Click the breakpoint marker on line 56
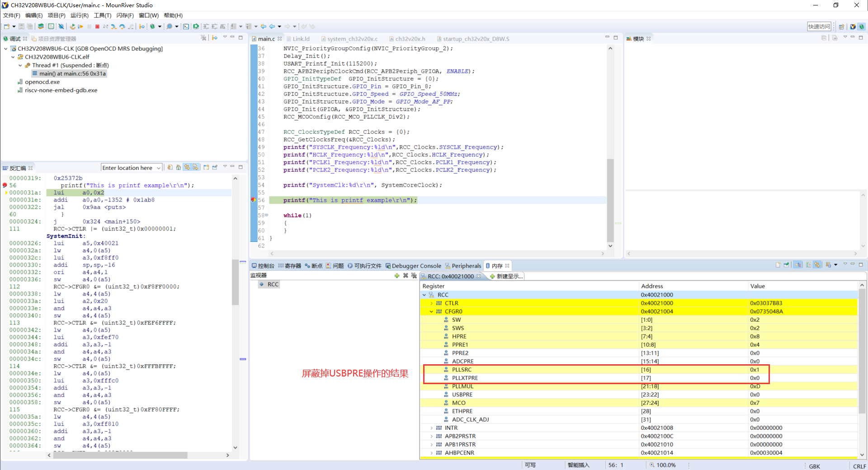The image size is (868, 470). (x=254, y=200)
